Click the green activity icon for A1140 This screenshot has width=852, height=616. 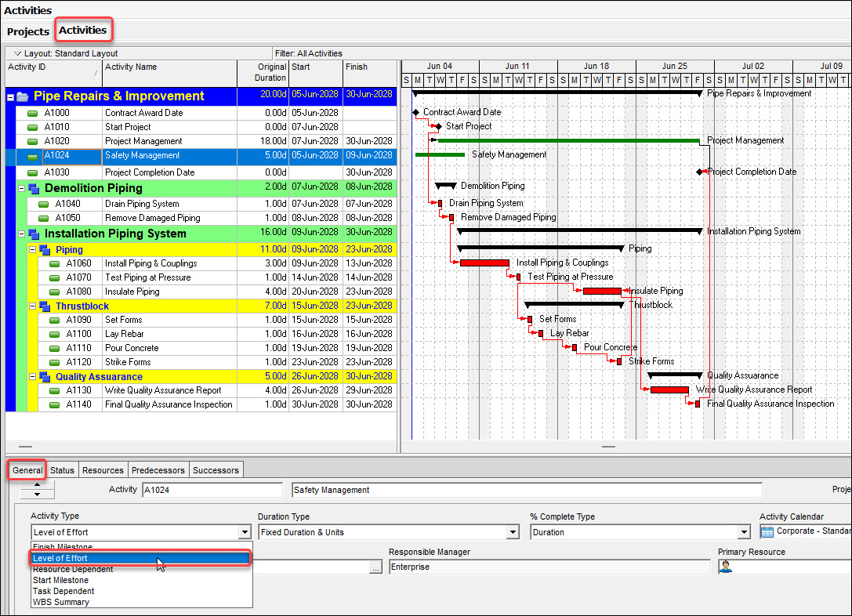click(54, 404)
